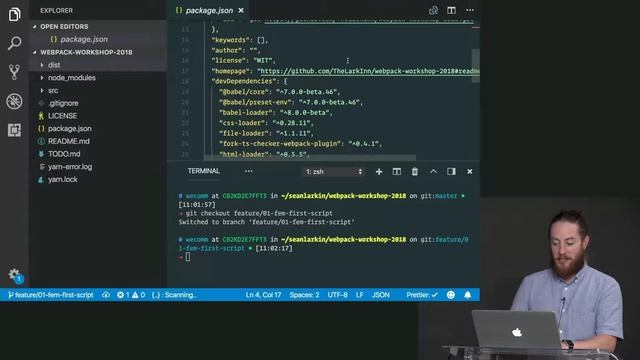Open terminal selector dropdown 1: zsh

pos(333,172)
